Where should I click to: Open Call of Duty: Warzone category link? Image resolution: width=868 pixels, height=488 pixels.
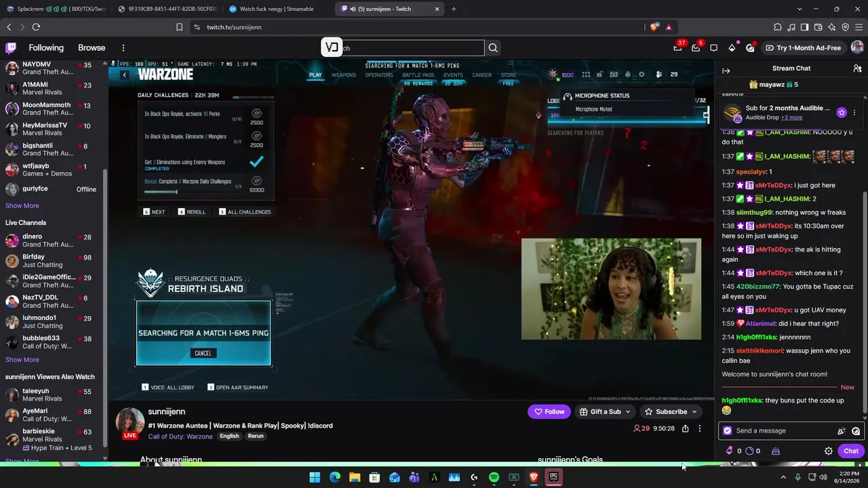click(x=180, y=436)
